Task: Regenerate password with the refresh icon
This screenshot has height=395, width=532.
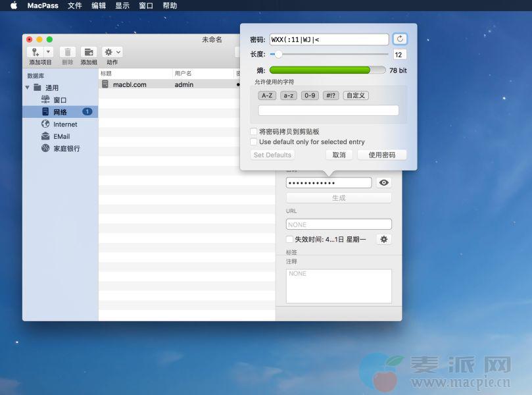Action: [399, 39]
